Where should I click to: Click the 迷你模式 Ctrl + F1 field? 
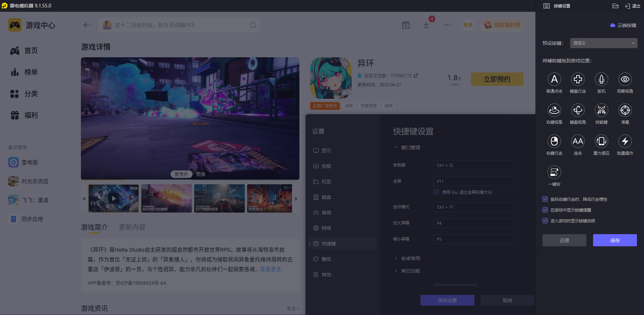(474, 207)
